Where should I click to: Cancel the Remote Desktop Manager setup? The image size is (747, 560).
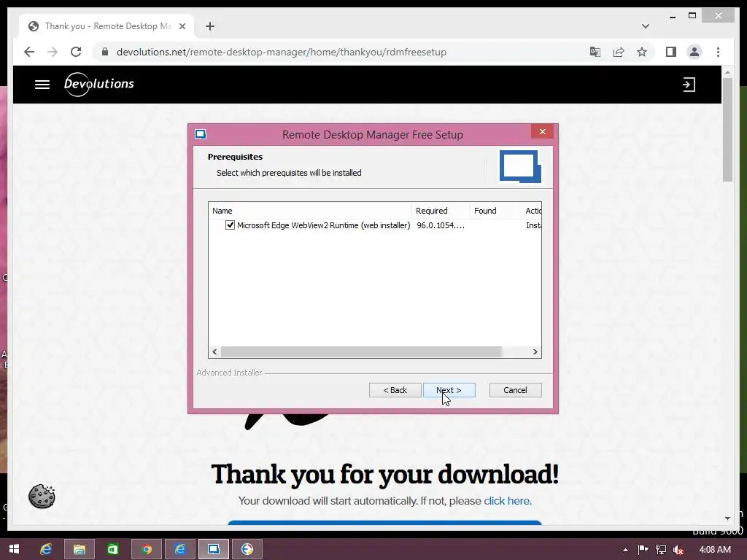point(515,390)
